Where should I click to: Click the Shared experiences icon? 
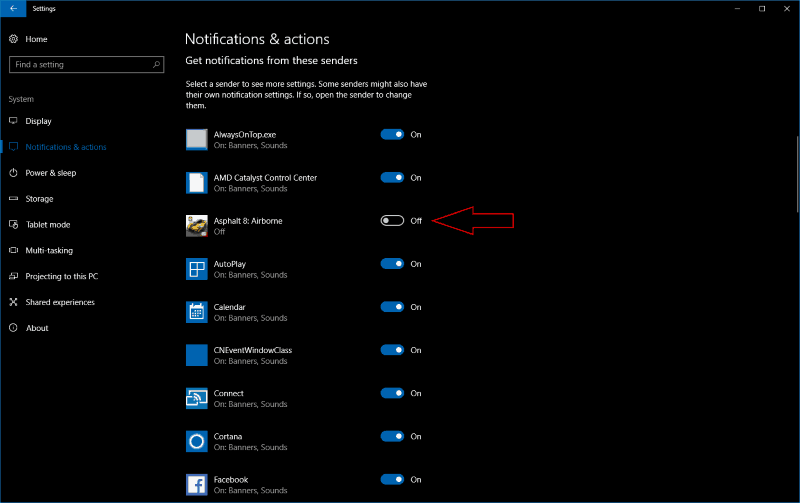pyautogui.click(x=14, y=302)
